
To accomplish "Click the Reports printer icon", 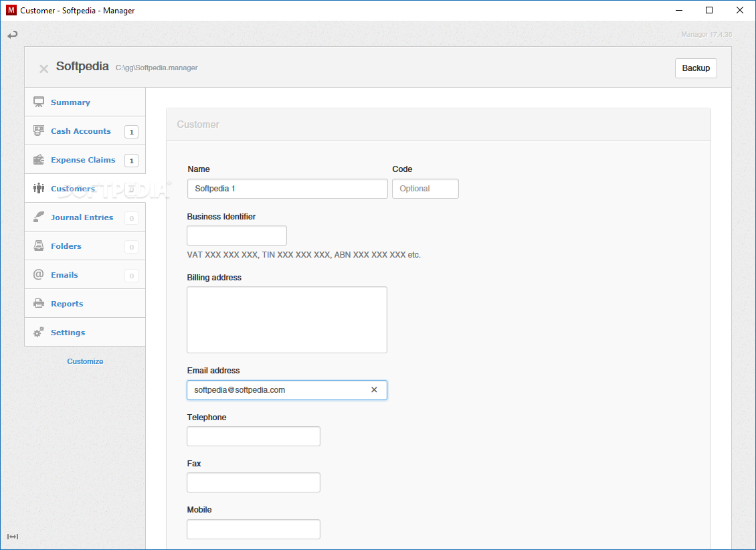I will tap(39, 303).
